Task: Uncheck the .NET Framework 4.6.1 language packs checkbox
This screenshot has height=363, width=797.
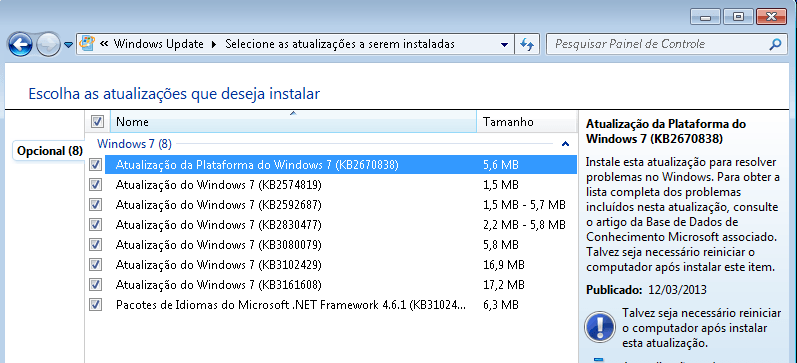Action: pos(95,305)
